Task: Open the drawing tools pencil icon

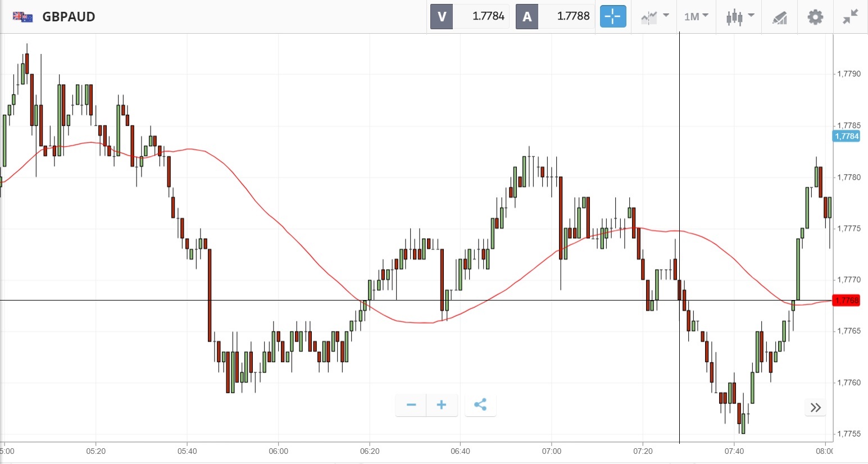Action: click(779, 17)
